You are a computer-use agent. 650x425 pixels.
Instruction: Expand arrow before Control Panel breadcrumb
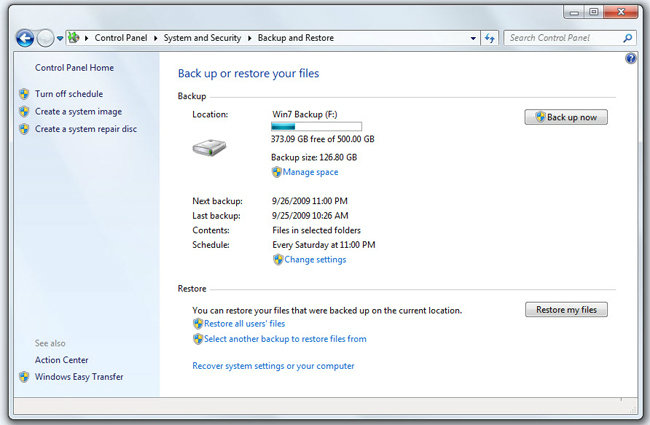(87, 38)
